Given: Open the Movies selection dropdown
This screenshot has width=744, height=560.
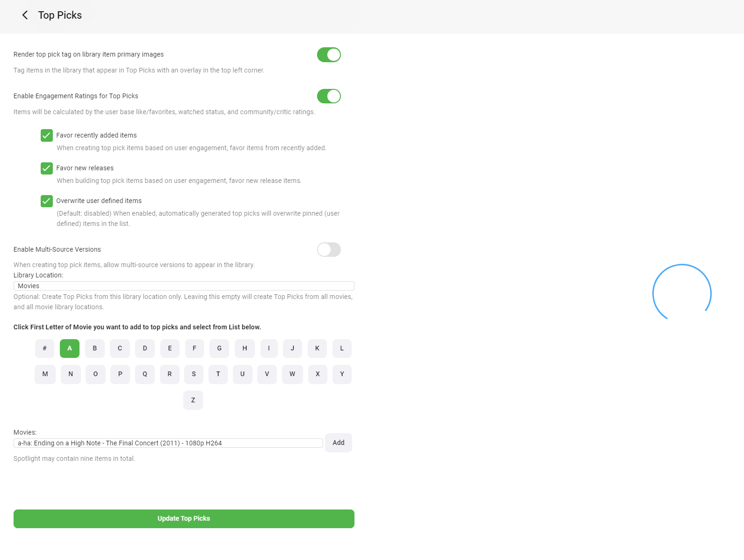Looking at the screenshot, I should click(168, 443).
